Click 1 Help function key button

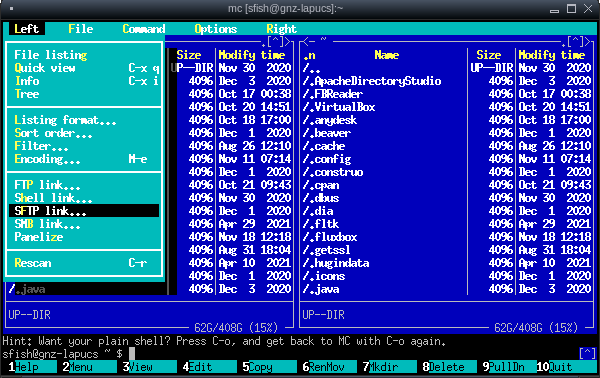click(33, 367)
